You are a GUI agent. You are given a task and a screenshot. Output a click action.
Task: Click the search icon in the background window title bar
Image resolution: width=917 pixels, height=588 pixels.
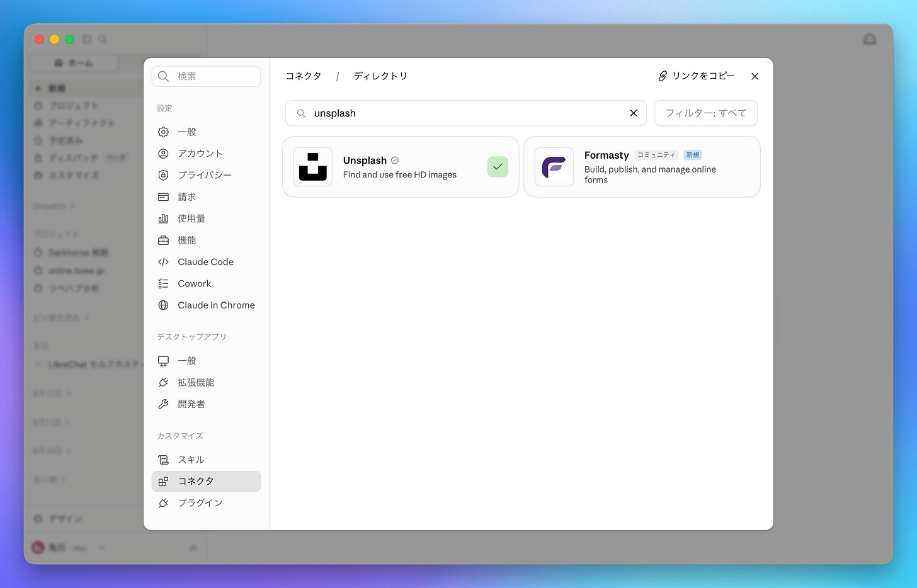tap(103, 39)
